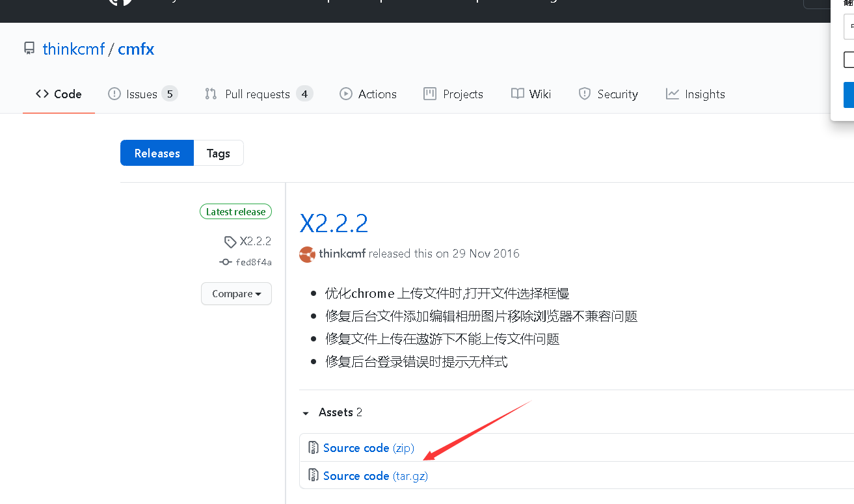Click the Latest release badge
Screen dimensions: 854x504
pyautogui.click(x=235, y=212)
